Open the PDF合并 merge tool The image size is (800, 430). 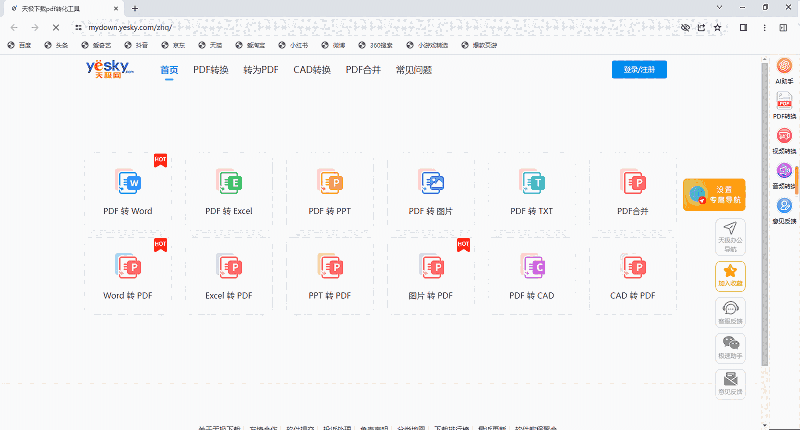pyautogui.click(x=633, y=191)
